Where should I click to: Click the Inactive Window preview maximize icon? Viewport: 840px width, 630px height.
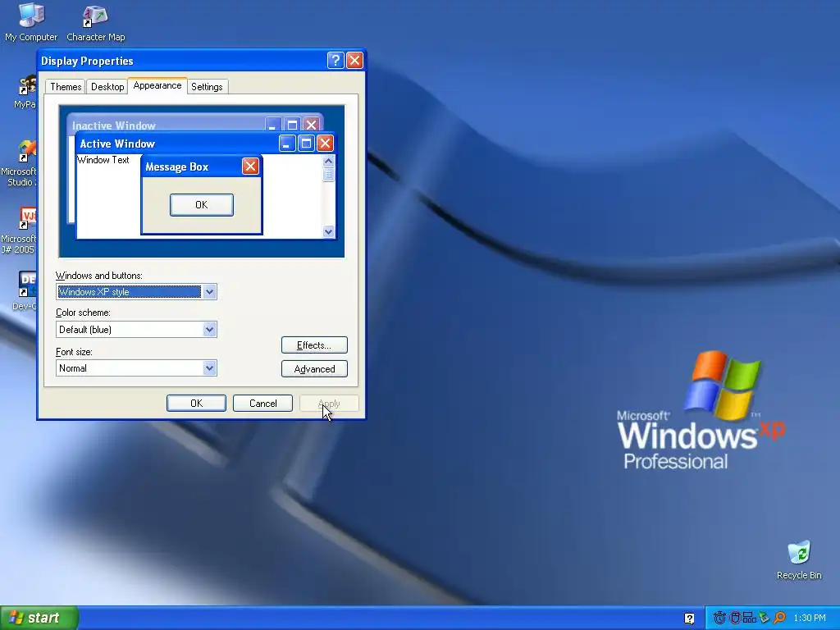292,125
